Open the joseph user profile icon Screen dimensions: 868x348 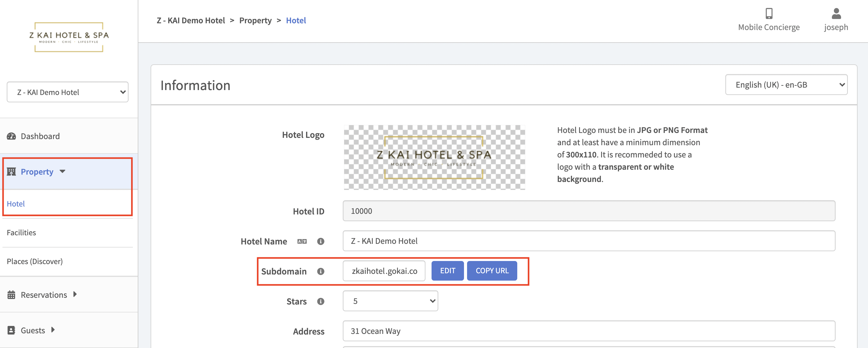(x=836, y=13)
